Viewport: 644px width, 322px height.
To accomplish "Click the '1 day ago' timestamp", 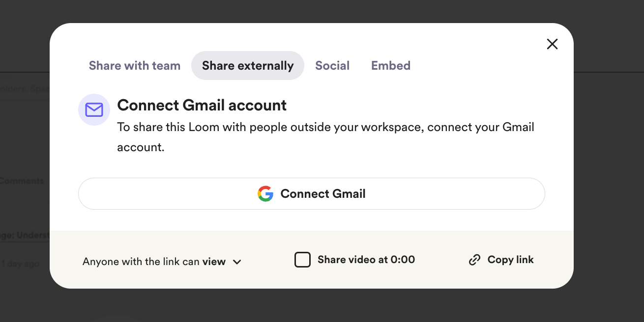I will [x=20, y=264].
